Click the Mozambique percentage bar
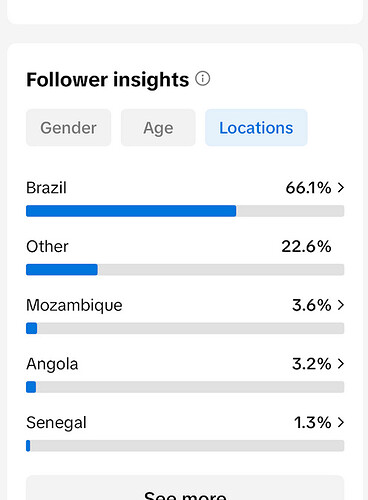Viewport: 368px width, 500px height. [x=185, y=328]
